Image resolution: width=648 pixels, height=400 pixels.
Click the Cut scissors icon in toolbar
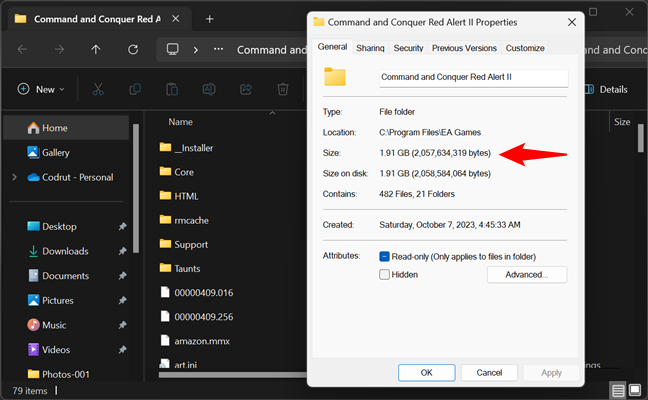click(x=99, y=89)
